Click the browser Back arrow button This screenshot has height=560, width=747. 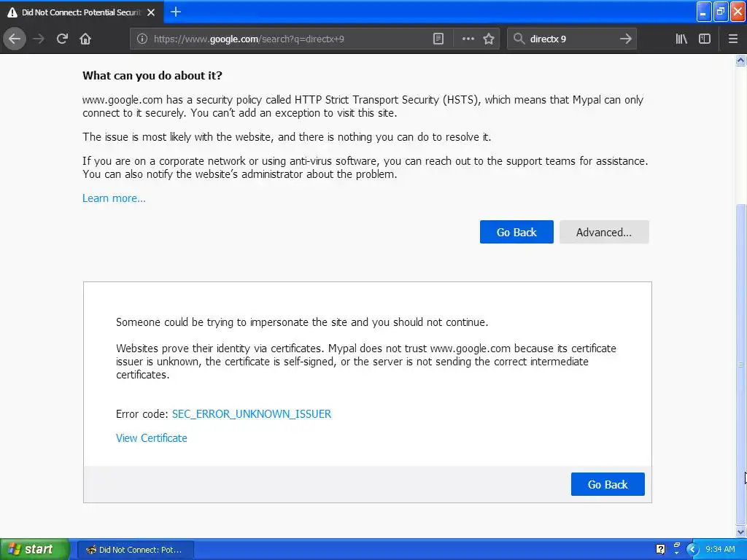(x=15, y=39)
